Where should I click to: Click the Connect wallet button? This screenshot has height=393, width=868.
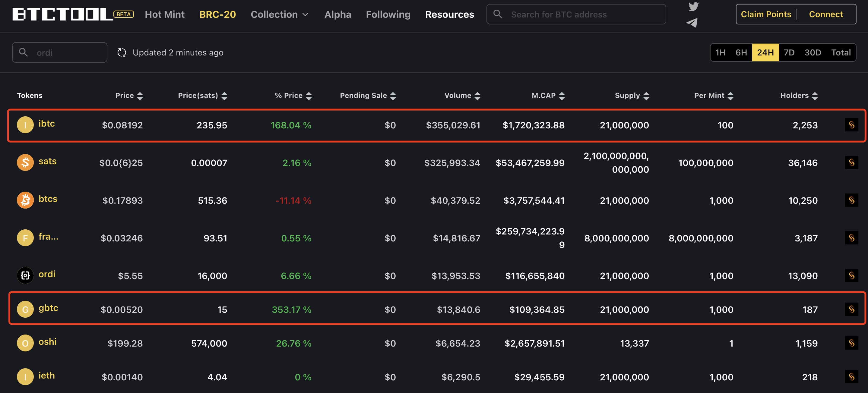(x=825, y=14)
